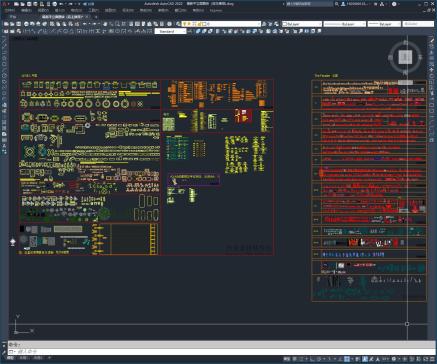Click the search magnifier icon in title bar
The height and width of the screenshot is (364, 437).
pos(336,4)
